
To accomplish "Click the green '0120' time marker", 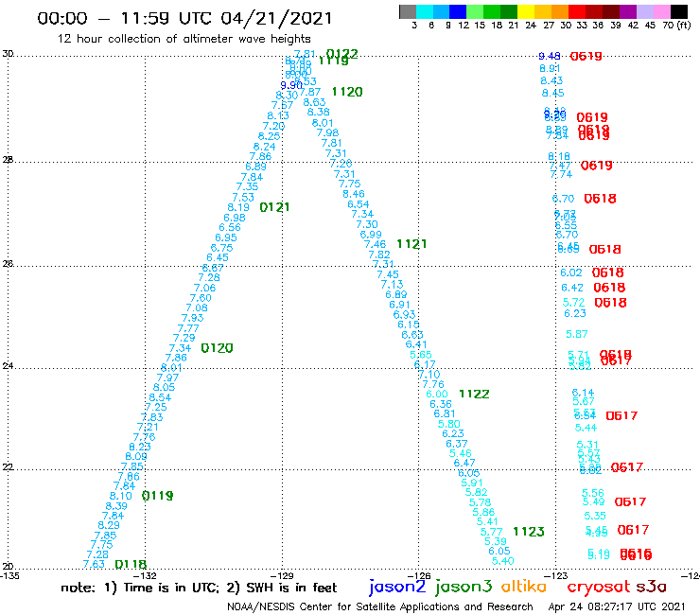I will point(217,348).
